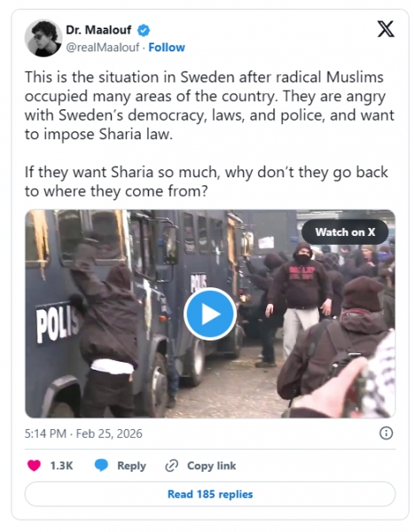
Task: Click the reply speech bubble icon
Action: (x=101, y=465)
